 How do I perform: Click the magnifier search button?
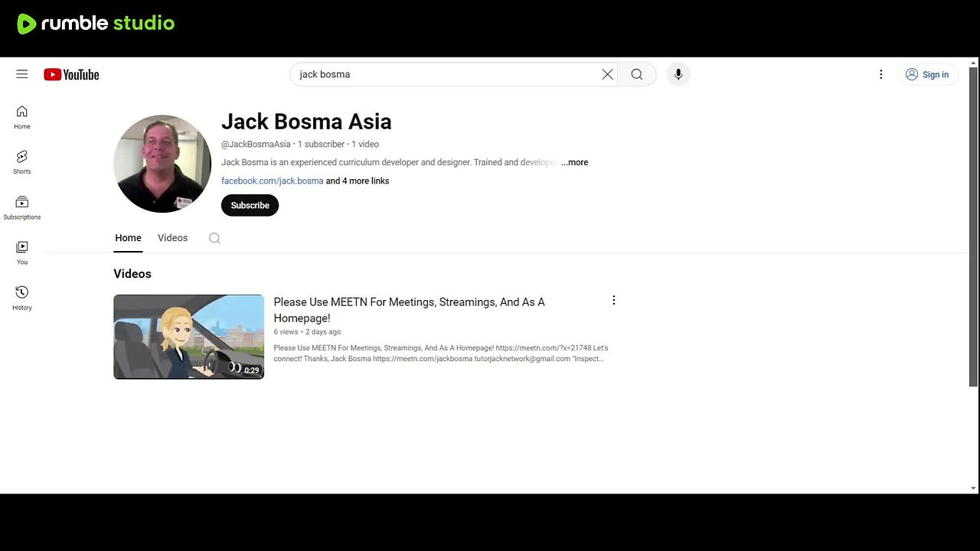pyautogui.click(x=637, y=74)
